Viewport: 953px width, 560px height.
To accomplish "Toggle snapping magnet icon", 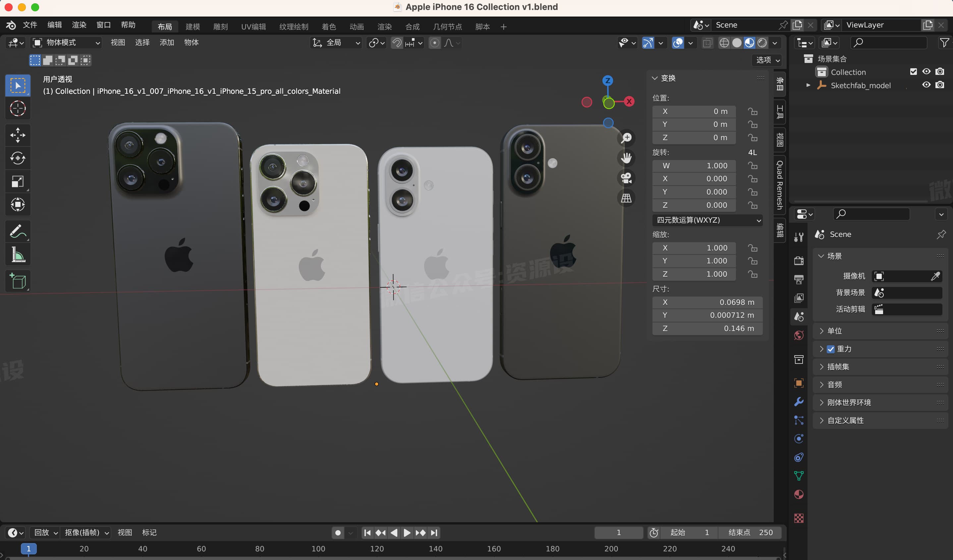I will 397,43.
